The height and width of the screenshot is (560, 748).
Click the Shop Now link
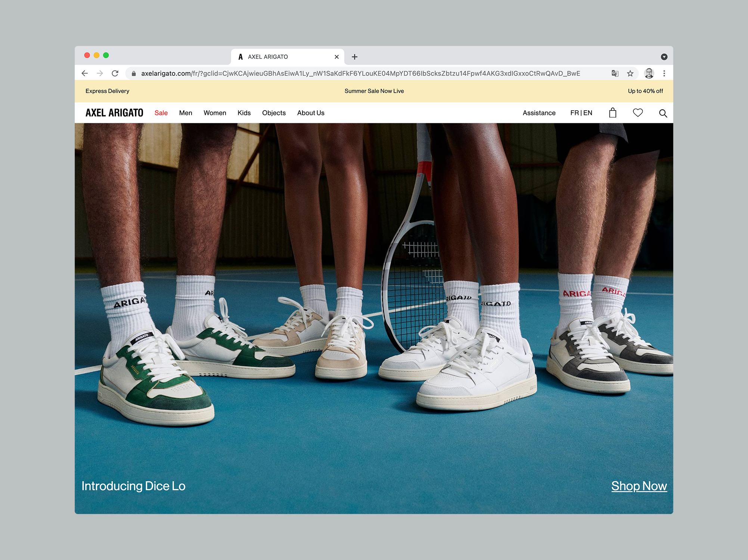pos(639,486)
